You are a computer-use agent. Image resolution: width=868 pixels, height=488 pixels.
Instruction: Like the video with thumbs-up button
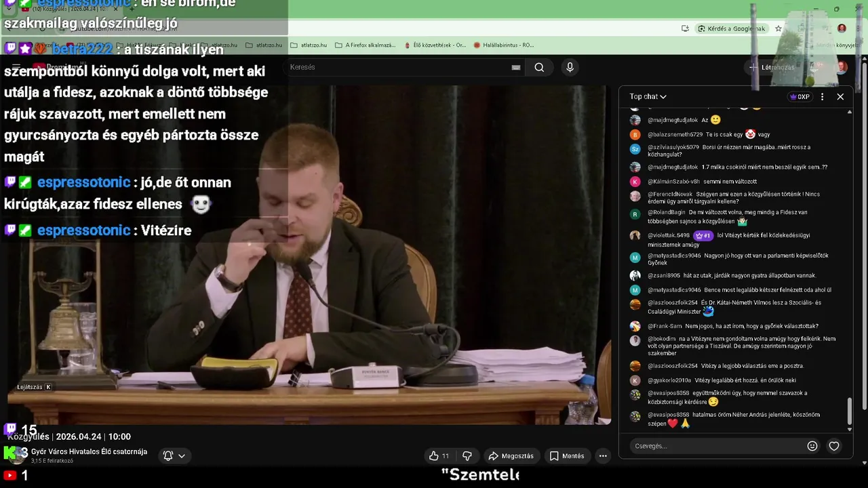pos(439,456)
